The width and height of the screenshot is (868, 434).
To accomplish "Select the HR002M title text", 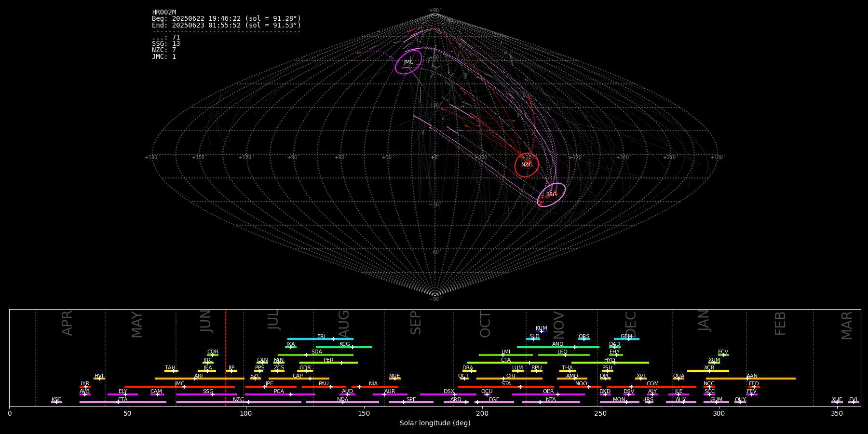I will [164, 13].
